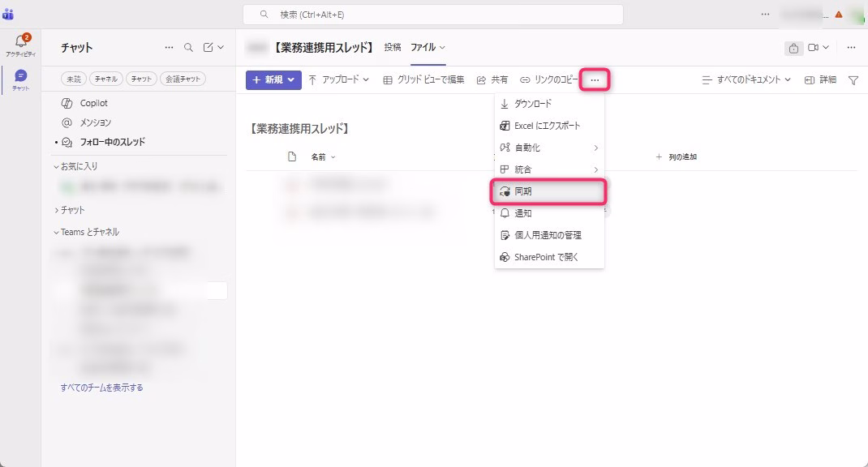Toggle the meeting chat filter chip
Image resolution: width=868 pixels, height=467 pixels.
[x=183, y=79]
